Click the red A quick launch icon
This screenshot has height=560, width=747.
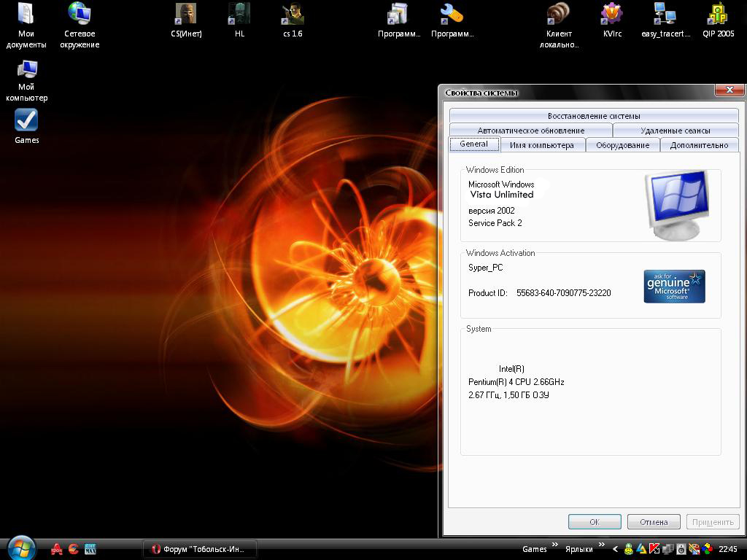pyautogui.click(x=57, y=549)
